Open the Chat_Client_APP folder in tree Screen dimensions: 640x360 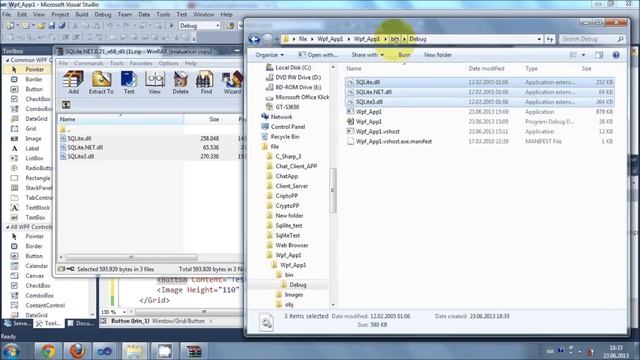[296, 166]
